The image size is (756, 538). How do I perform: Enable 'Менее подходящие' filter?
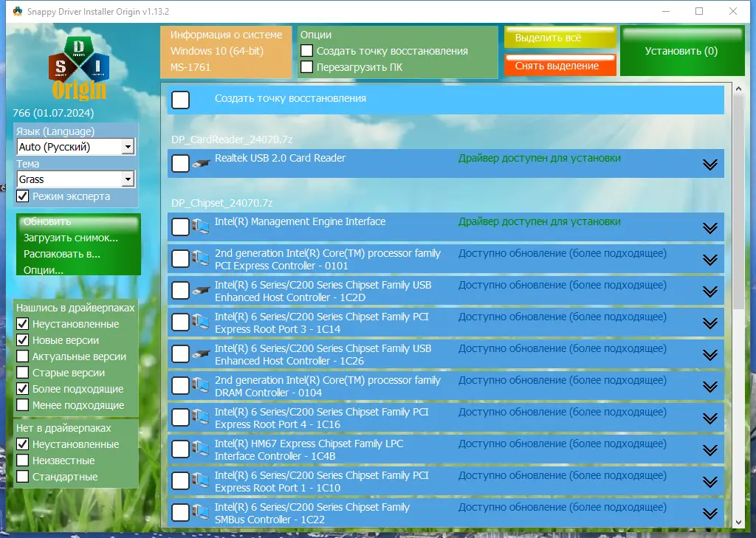[x=23, y=405]
